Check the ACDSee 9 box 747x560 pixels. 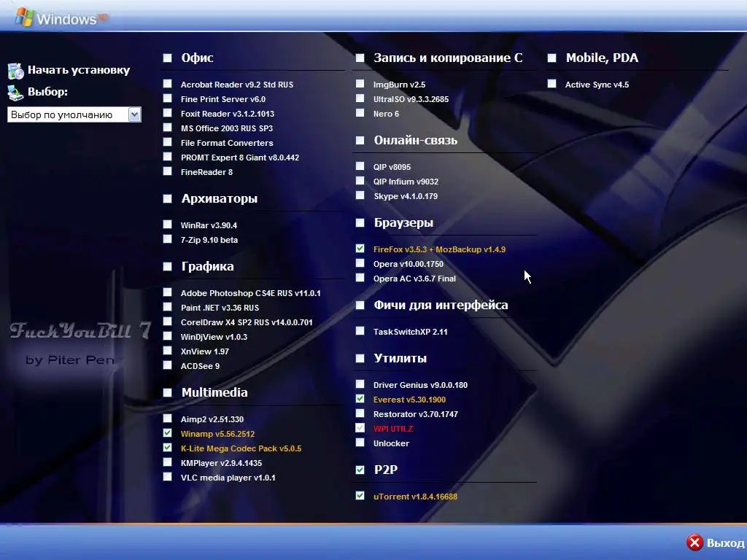click(x=167, y=365)
